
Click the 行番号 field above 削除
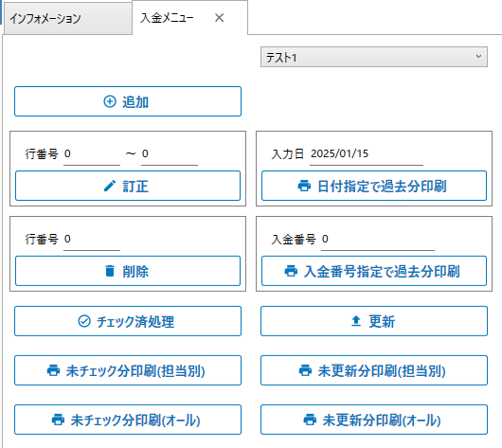(92, 240)
